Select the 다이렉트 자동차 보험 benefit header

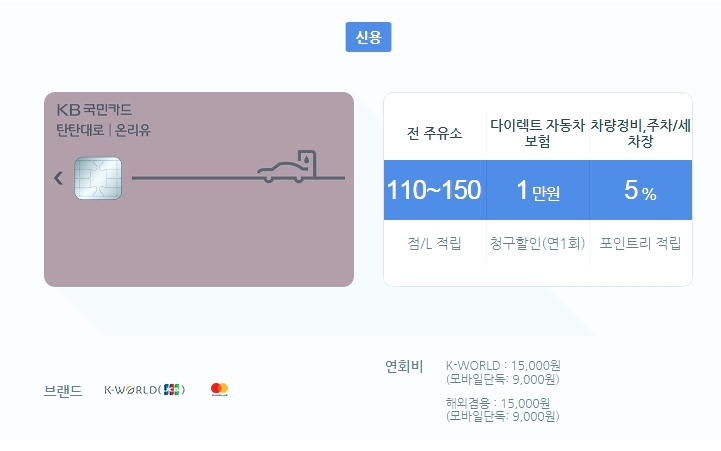[538, 133]
